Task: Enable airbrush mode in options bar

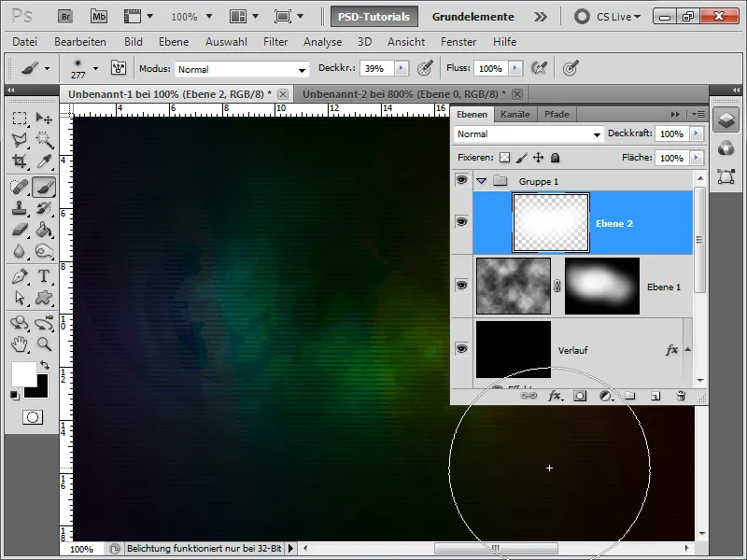Action: 539,68
